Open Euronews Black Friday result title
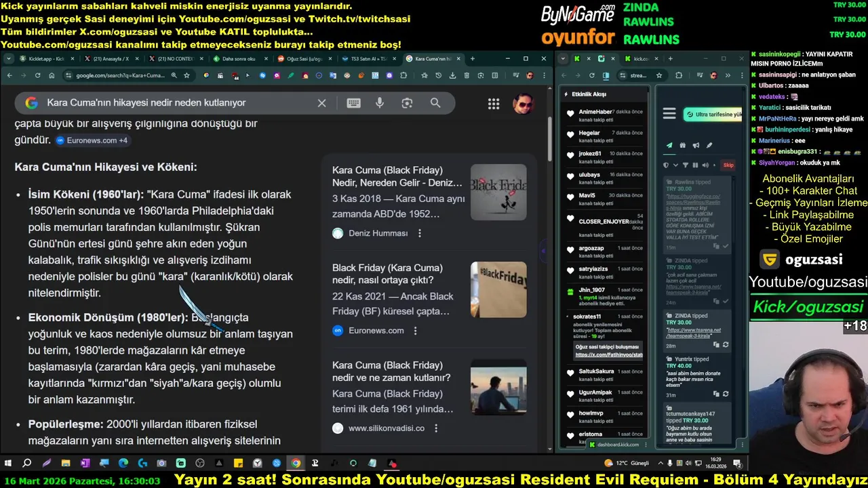868x488 pixels. point(387,274)
